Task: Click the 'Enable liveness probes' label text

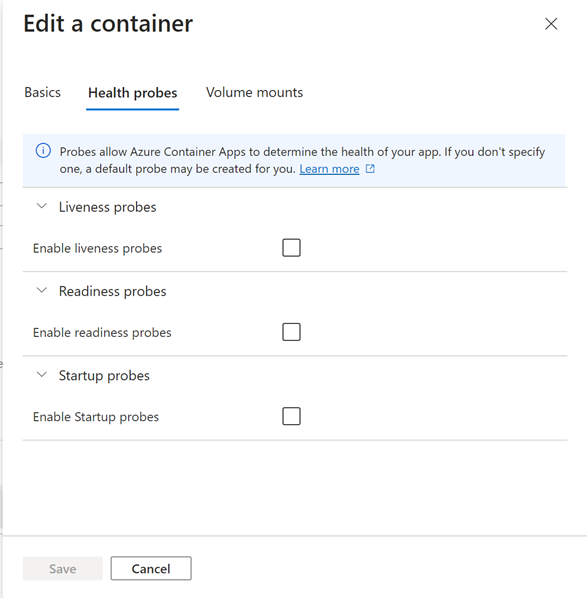Action: [97, 248]
